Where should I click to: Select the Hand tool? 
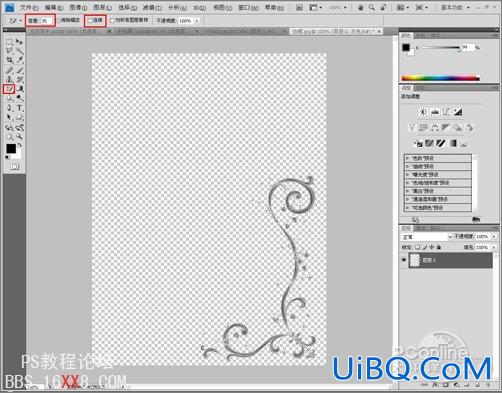pos(9,137)
